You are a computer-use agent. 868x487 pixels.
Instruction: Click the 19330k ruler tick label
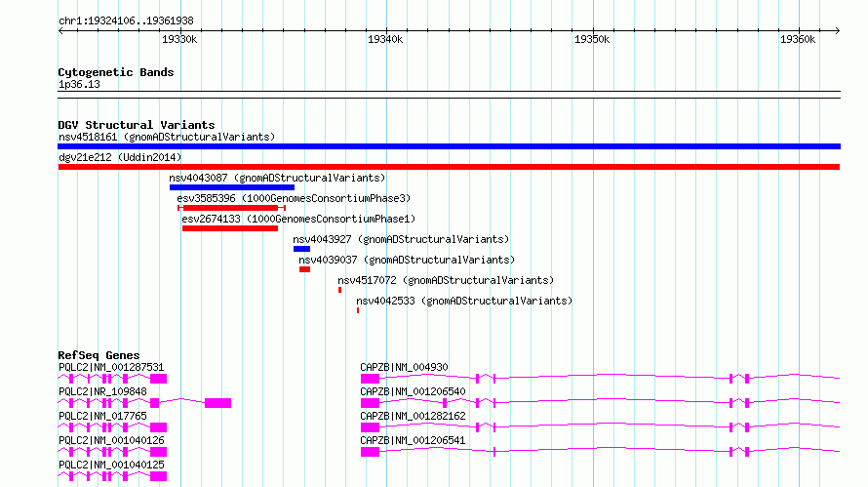pyautogui.click(x=179, y=39)
